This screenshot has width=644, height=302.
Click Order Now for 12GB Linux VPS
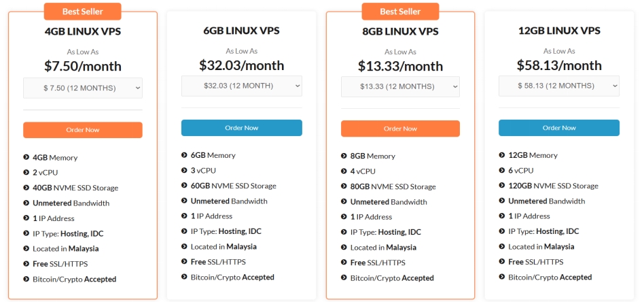(x=559, y=128)
